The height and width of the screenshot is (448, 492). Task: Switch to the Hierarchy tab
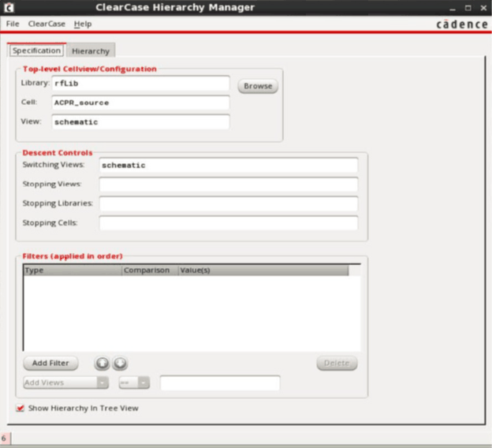pyautogui.click(x=91, y=50)
